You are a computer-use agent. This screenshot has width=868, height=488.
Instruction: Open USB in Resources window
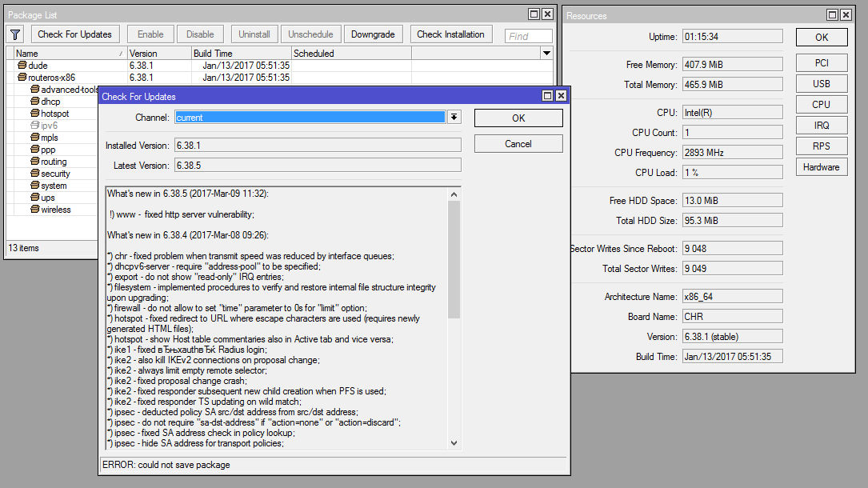[822, 83]
